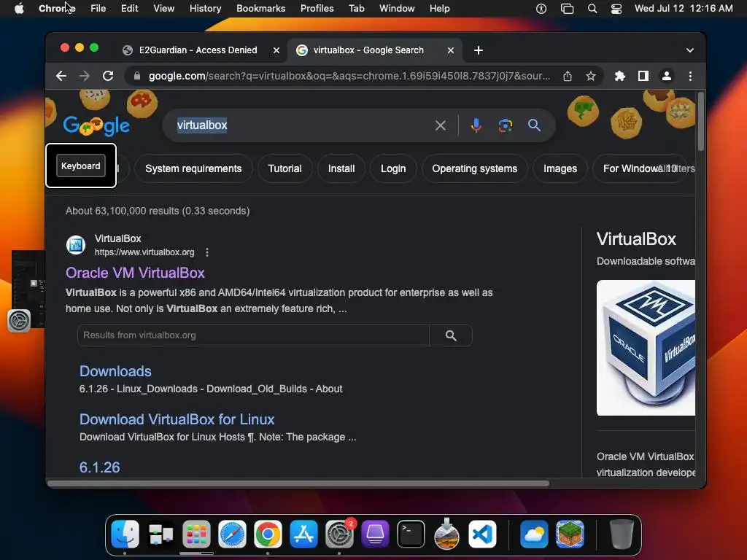
Task: Open the Oracle VM VirtualBox result
Action: [135, 273]
